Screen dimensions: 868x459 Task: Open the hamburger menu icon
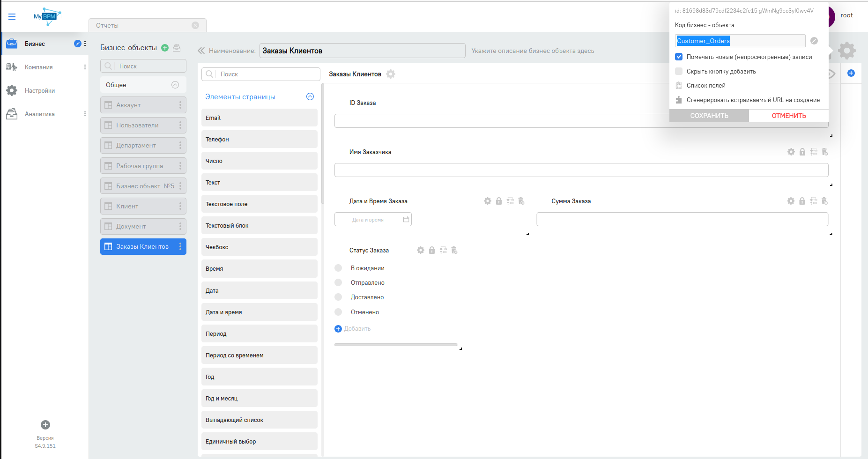(12, 17)
